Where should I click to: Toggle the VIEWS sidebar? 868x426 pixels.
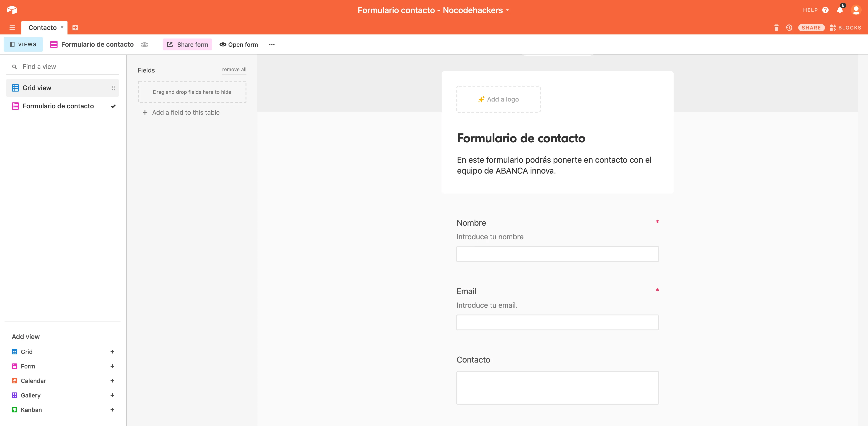coord(23,44)
